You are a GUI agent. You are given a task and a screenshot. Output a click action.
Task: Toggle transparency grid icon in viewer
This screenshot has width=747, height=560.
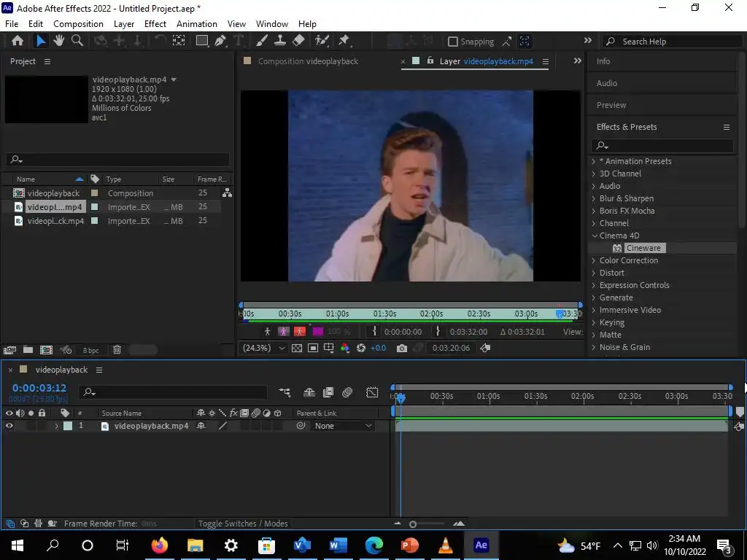297,348
